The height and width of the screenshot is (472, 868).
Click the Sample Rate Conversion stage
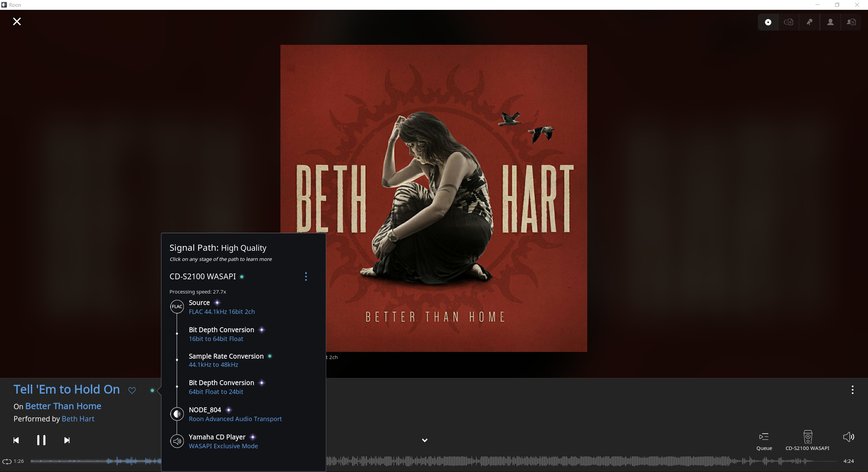pyautogui.click(x=226, y=356)
